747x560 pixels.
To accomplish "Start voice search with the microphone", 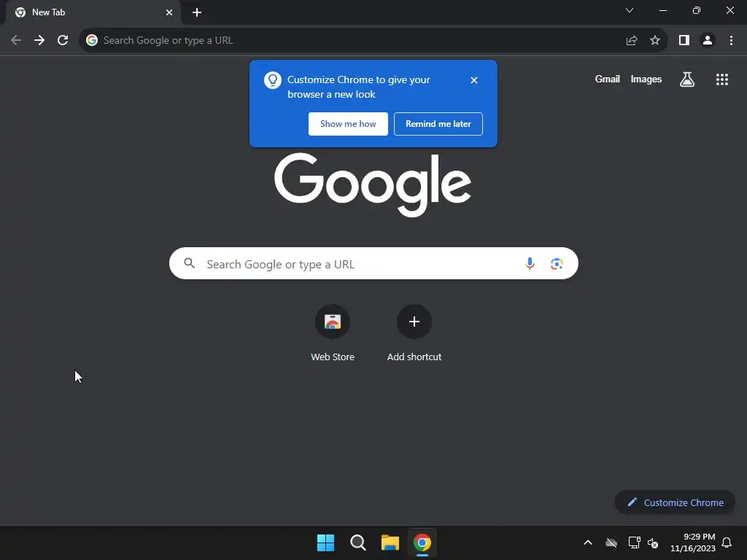I will (530, 263).
